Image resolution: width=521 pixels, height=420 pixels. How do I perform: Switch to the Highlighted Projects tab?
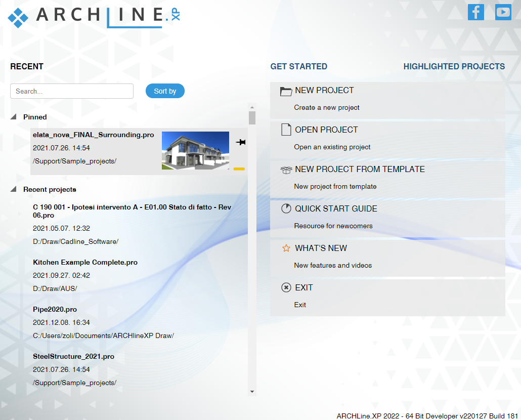click(454, 66)
